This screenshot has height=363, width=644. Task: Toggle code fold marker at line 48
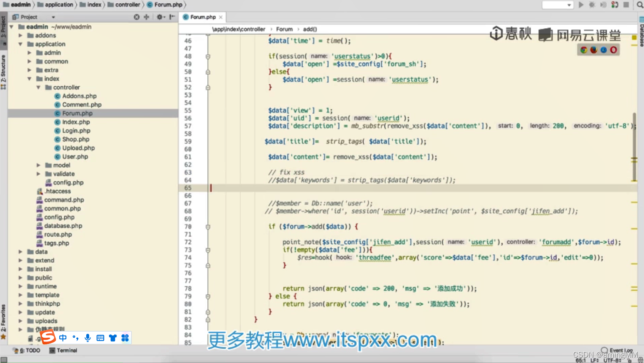(x=208, y=56)
